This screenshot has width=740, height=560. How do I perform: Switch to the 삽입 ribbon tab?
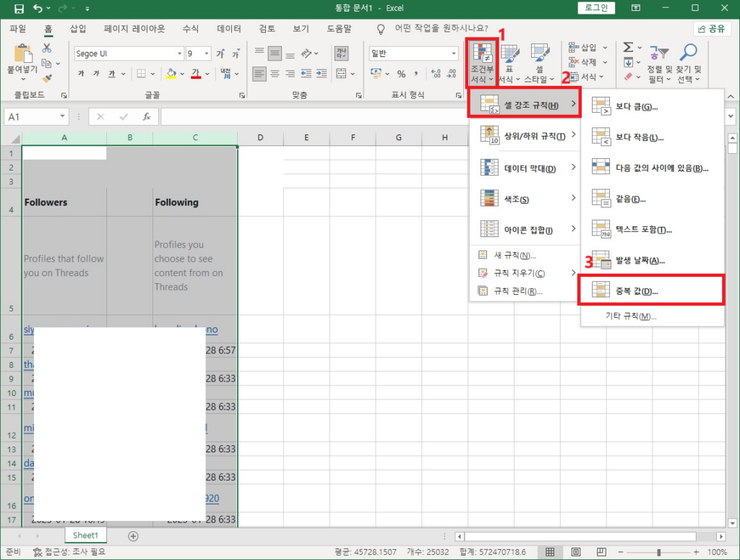[x=78, y=29]
